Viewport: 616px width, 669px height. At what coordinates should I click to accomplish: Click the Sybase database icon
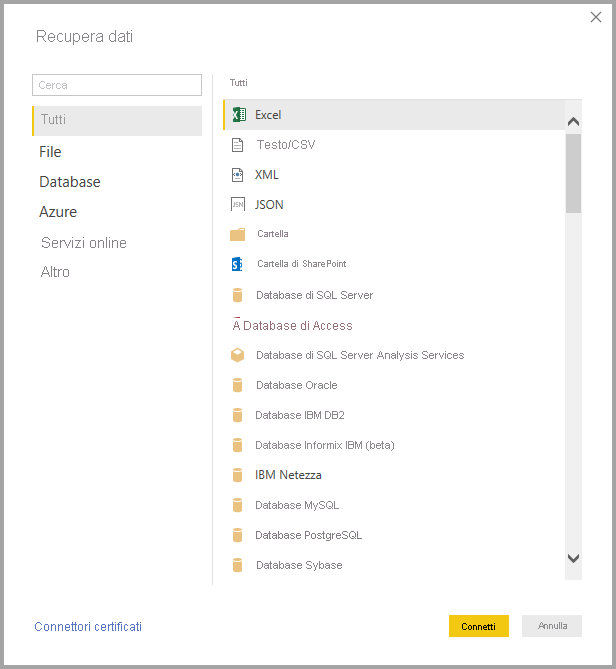(x=238, y=565)
